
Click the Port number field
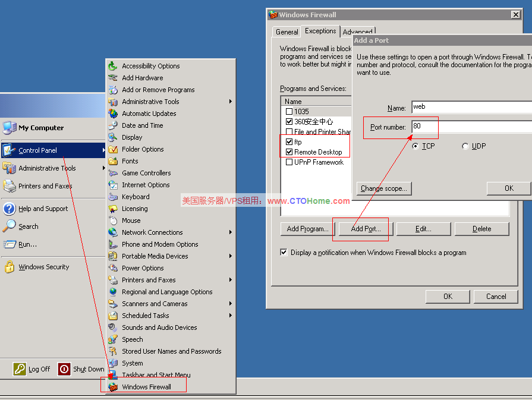(x=471, y=127)
